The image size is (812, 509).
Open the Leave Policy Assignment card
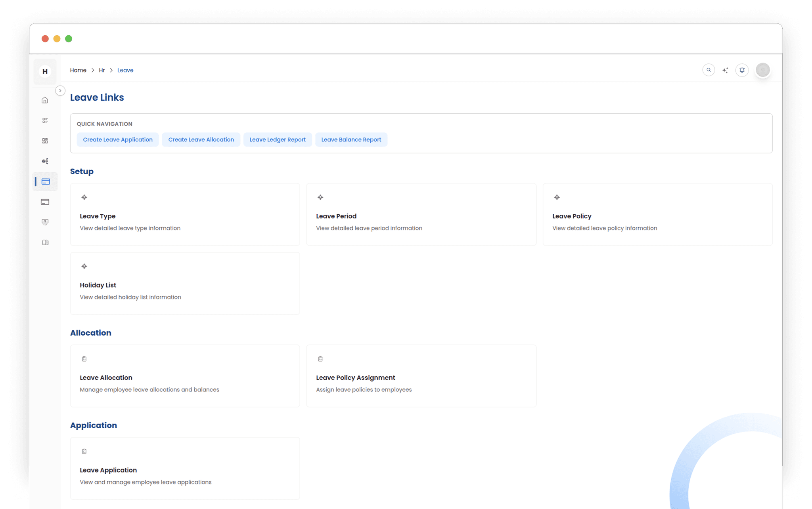[x=421, y=376]
